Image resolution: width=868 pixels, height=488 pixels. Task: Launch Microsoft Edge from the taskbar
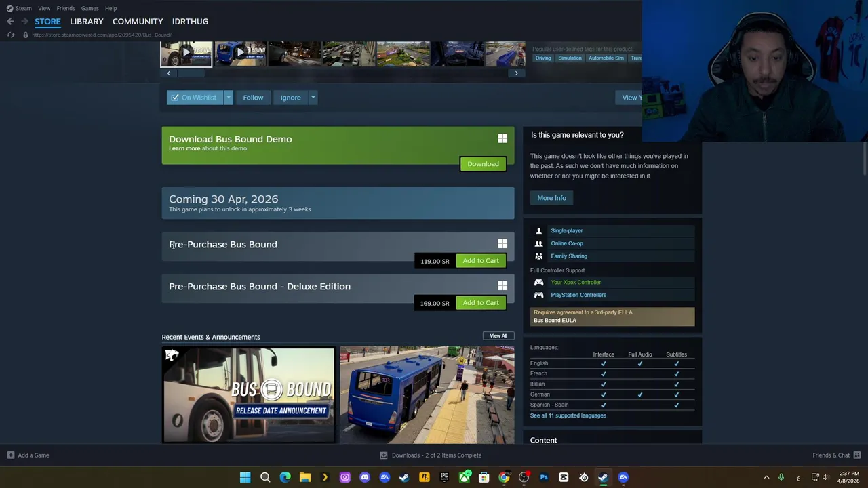(285, 477)
